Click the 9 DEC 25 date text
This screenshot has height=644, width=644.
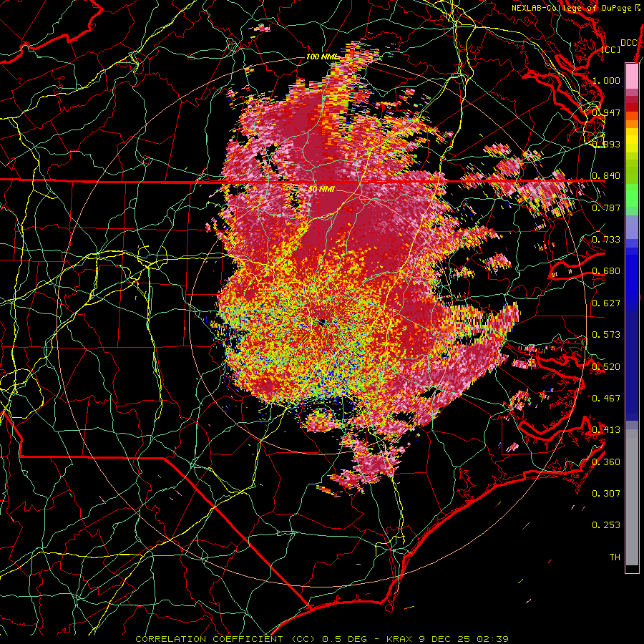446,639
